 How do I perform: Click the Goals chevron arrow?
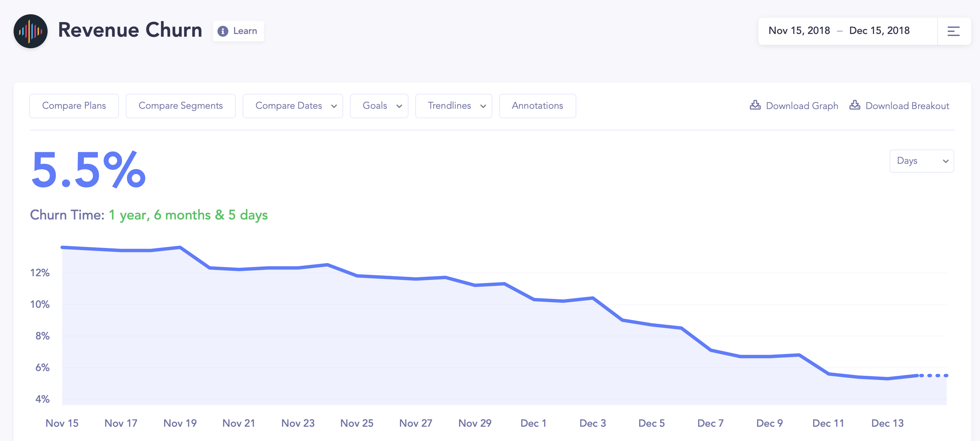pos(399,106)
